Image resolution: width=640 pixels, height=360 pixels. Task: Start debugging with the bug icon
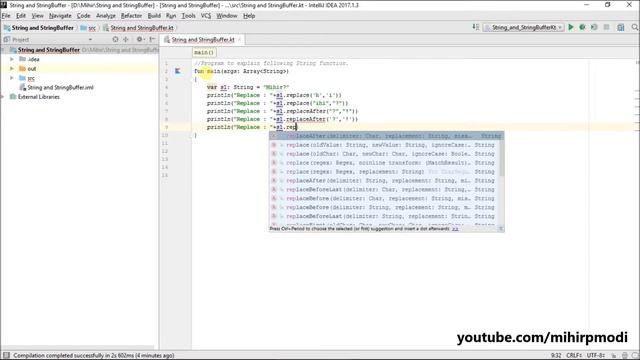582,27
